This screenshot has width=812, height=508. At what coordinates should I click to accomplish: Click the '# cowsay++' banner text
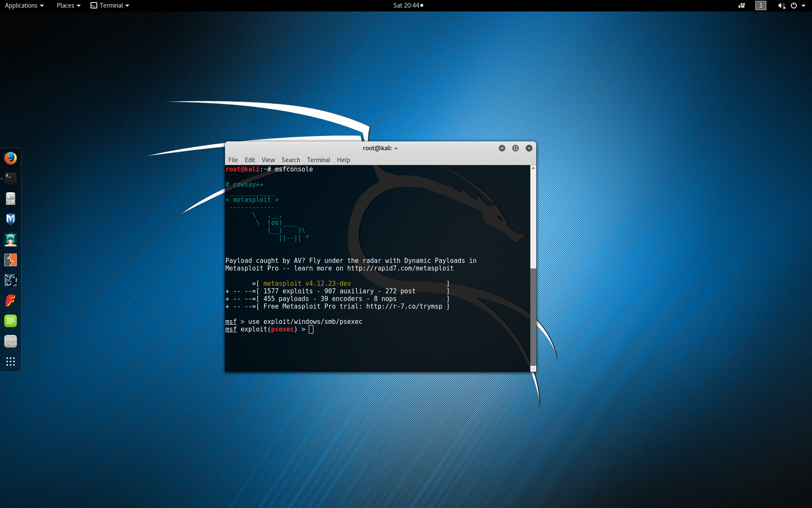click(x=244, y=185)
